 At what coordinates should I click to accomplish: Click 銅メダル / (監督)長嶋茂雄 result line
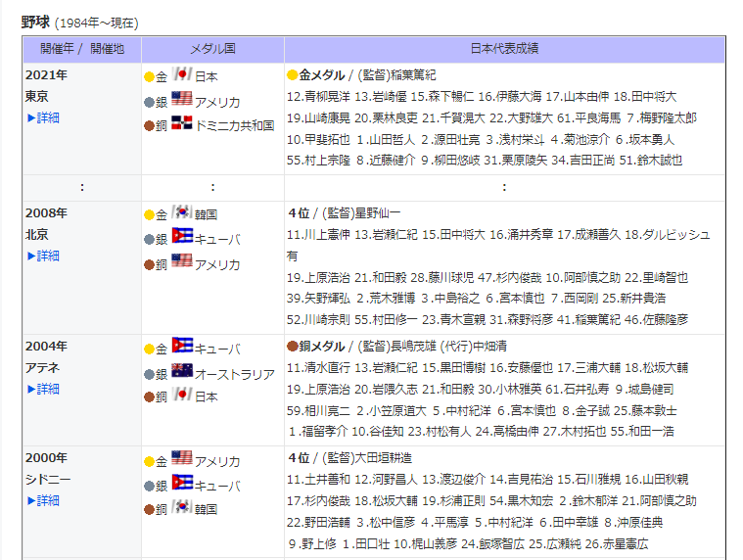pos(397,347)
